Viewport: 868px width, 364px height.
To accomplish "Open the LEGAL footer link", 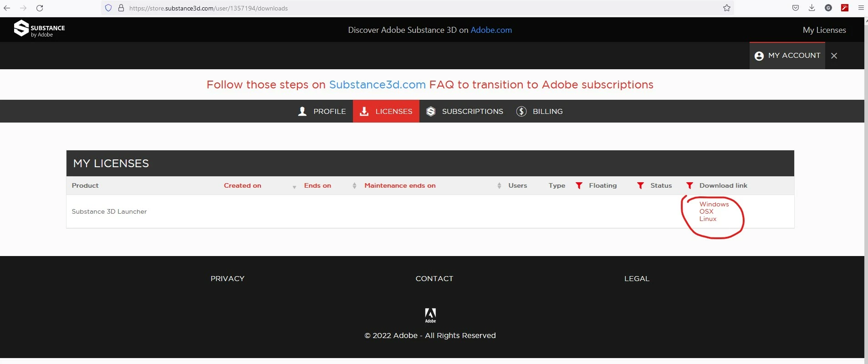I will (x=637, y=278).
